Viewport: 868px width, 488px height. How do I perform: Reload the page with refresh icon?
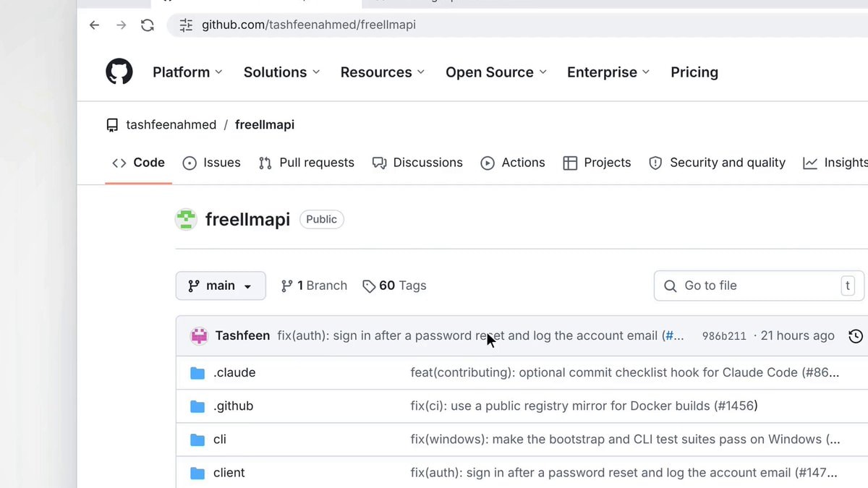(148, 25)
